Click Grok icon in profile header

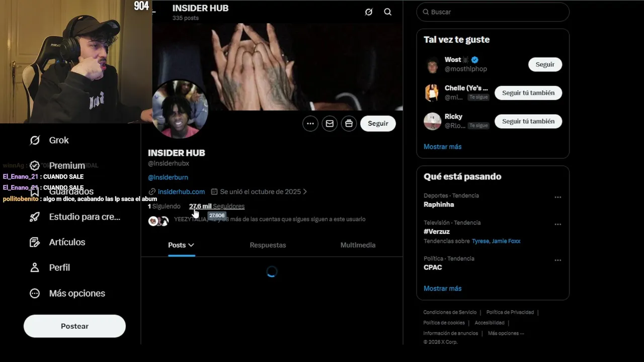click(x=369, y=12)
